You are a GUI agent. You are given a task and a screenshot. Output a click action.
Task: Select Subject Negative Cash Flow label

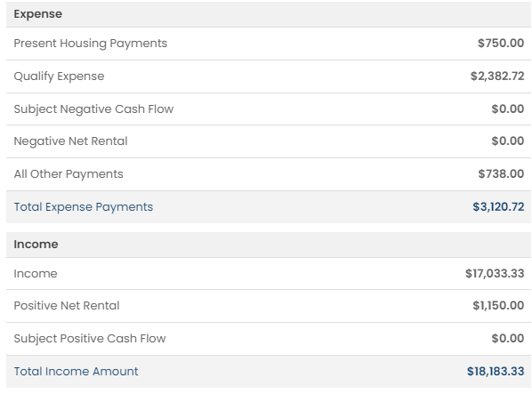(93, 109)
